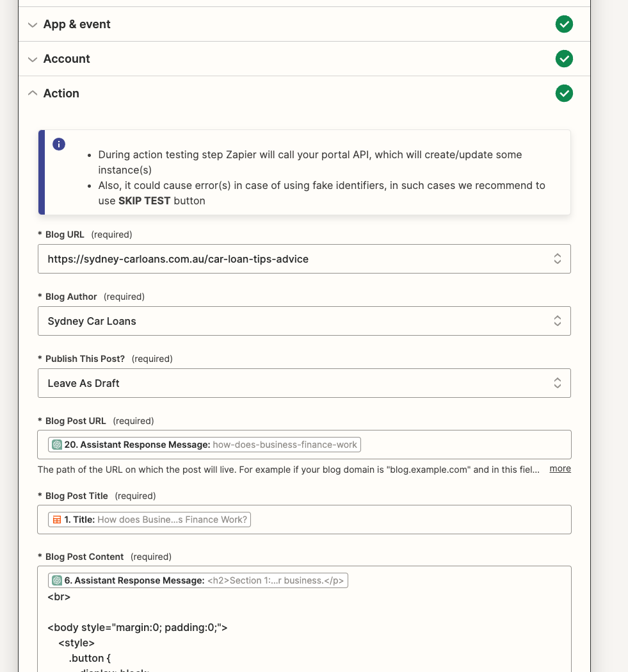628x672 pixels.
Task: Click the table icon in Title pill
Action: tap(57, 520)
